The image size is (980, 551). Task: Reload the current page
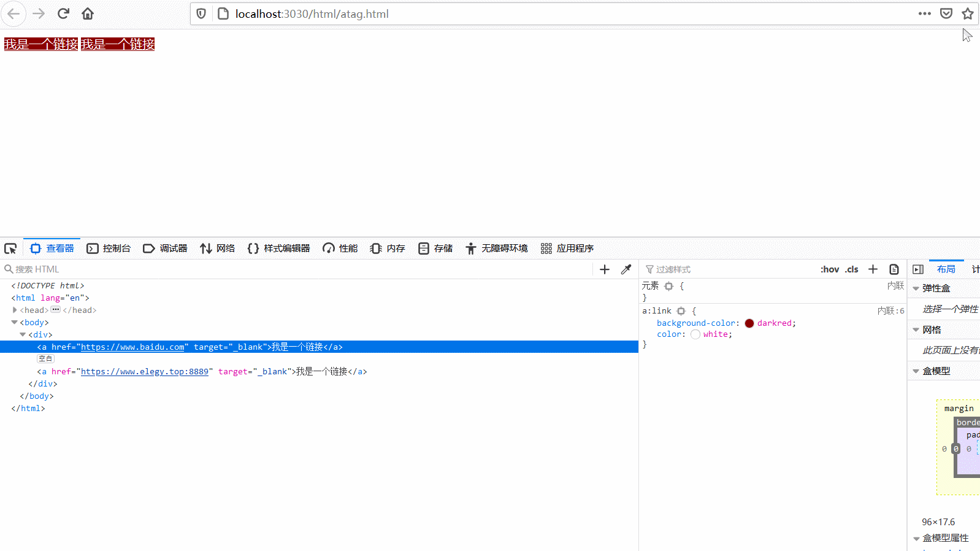63,13
